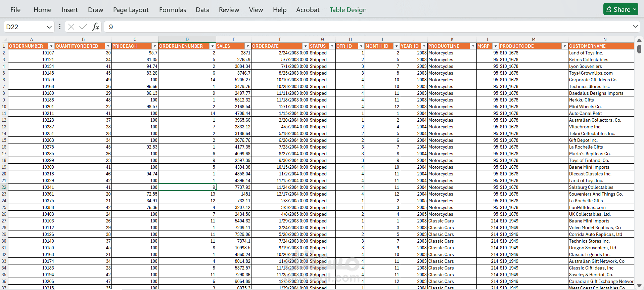Screen dimensions: 644x290
Task: Open the SALES filter dropdown
Action: [x=247, y=46]
